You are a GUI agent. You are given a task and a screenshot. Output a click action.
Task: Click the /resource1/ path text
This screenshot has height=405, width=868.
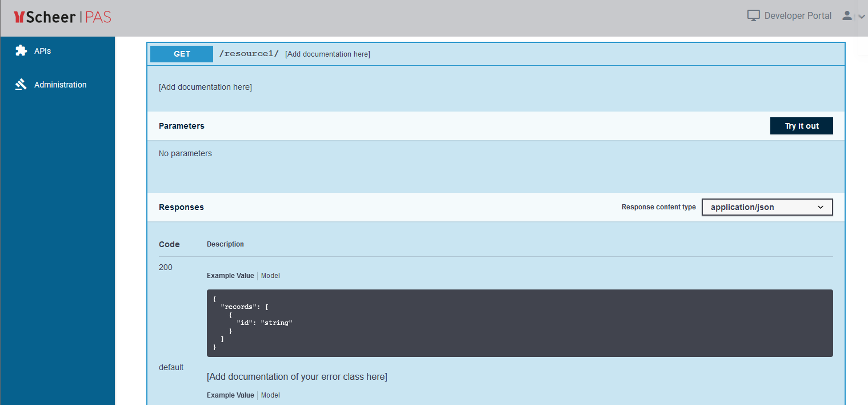point(249,54)
